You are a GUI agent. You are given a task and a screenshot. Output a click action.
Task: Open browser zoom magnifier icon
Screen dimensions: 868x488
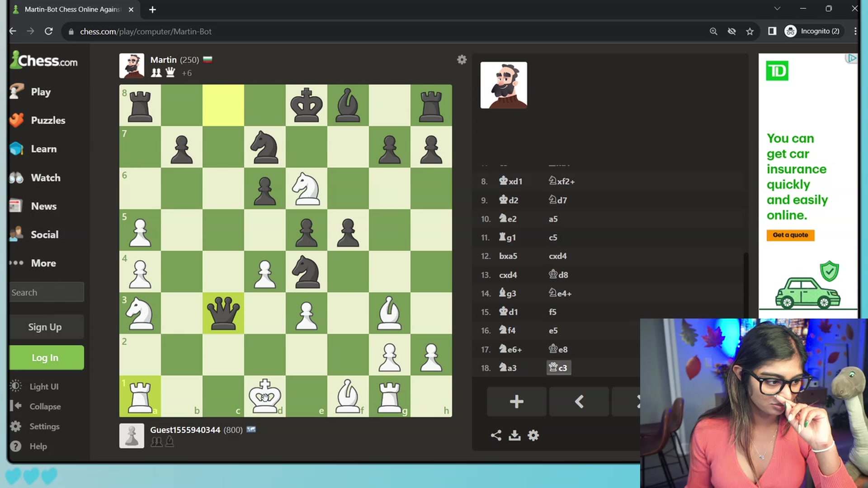point(713,31)
